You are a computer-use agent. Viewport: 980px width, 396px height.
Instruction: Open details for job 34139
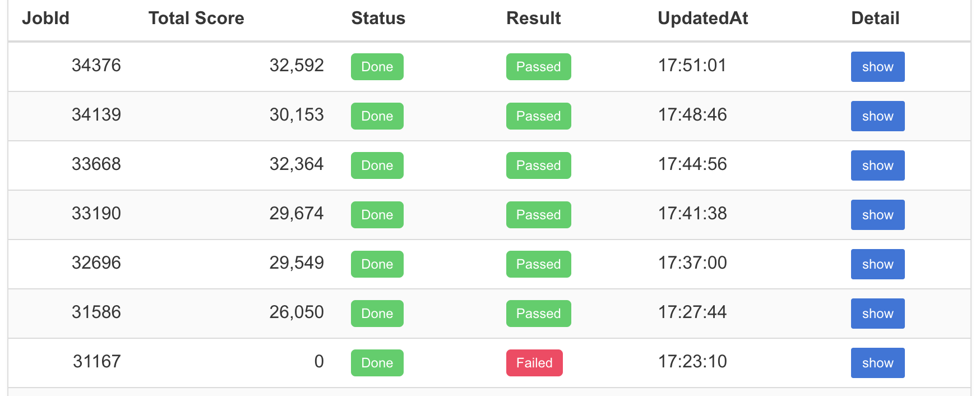(x=877, y=116)
